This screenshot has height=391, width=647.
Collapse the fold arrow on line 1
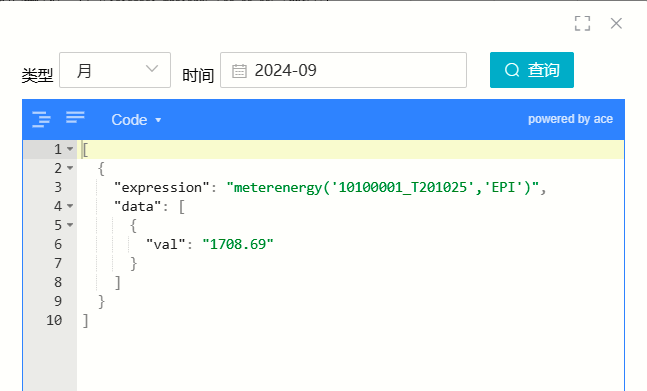tap(70, 149)
